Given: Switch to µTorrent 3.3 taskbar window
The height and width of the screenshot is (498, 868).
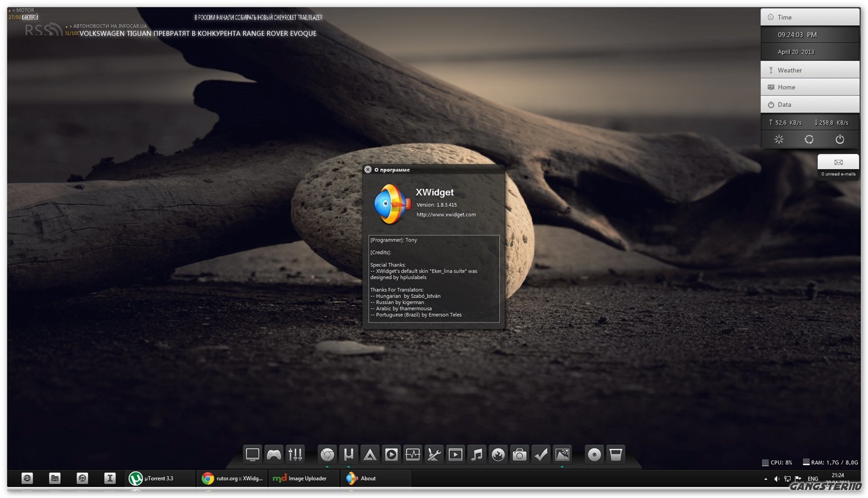Looking at the screenshot, I should pyautogui.click(x=159, y=478).
